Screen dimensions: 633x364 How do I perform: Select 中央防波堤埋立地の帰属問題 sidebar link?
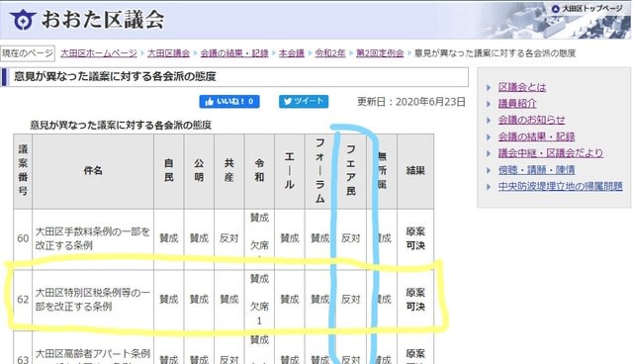tap(560, 186)
